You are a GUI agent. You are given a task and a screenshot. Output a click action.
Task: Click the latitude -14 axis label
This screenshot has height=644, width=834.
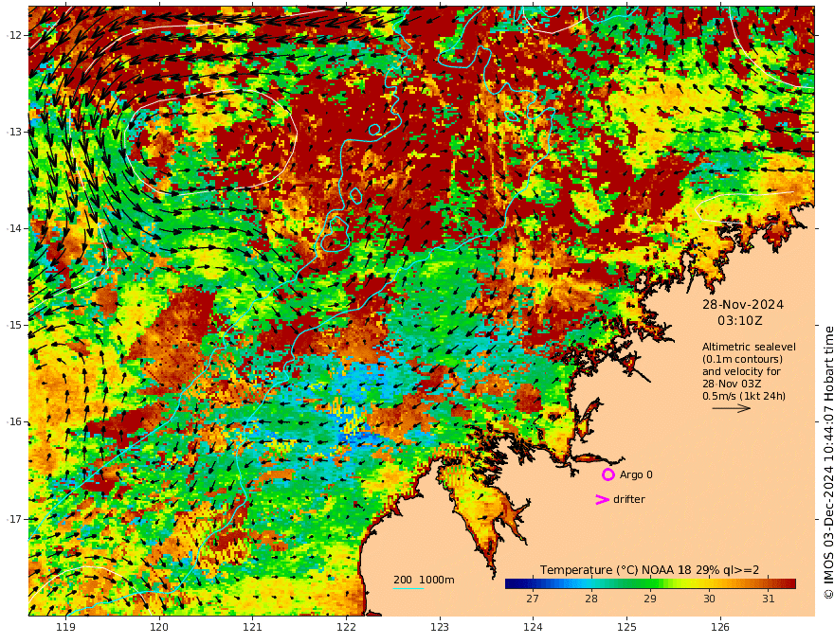coord(13,228)
